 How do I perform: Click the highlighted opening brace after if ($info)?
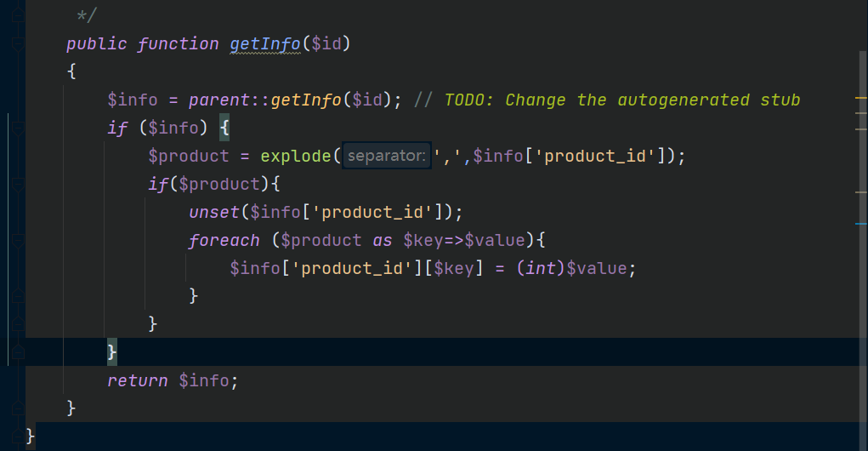click(224, 128)
